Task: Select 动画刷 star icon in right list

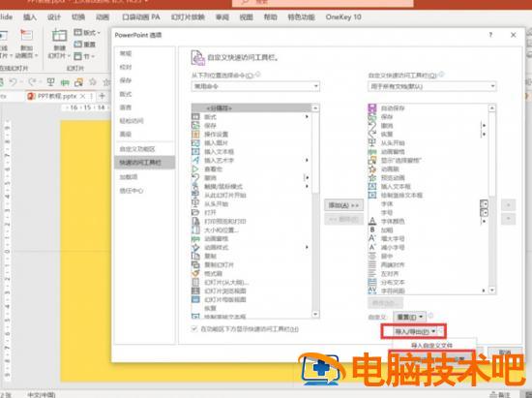Action: coord(372,168)
